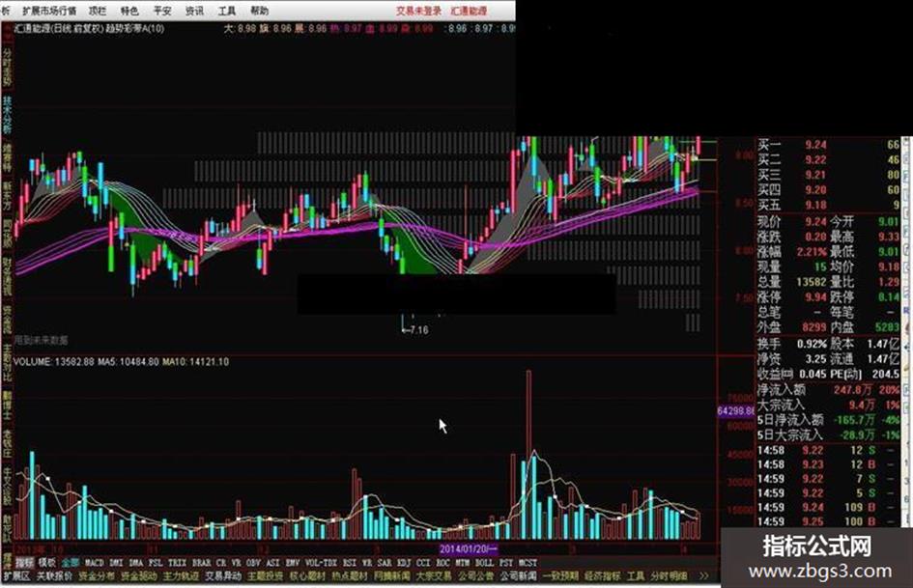This screenshot has width=913, height=588.
Task: Click the VOLUME 13582.88 label
Action: coord(53,361)
